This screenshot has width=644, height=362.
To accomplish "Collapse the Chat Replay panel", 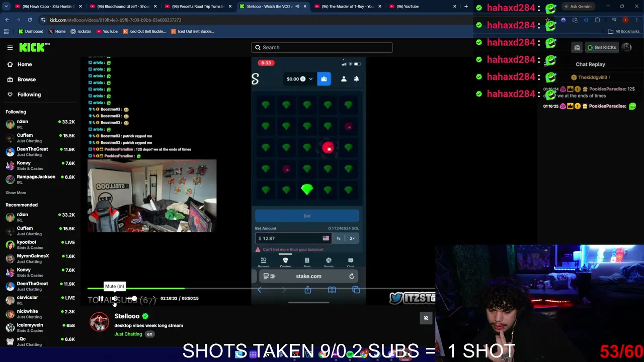I will pos(546,64).
